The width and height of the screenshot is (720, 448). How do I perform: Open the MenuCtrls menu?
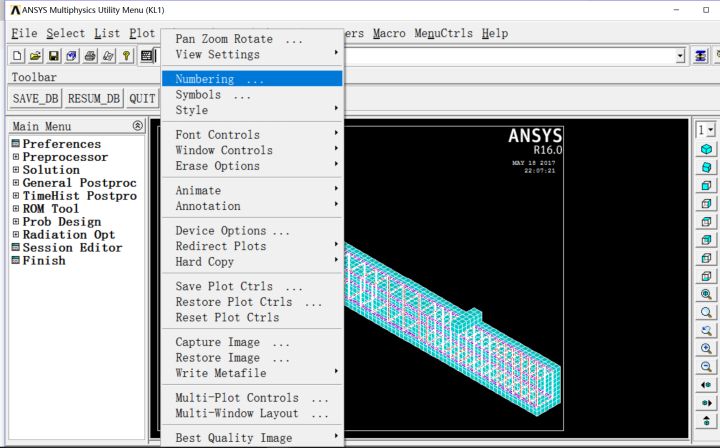click(x=443, y=33)
